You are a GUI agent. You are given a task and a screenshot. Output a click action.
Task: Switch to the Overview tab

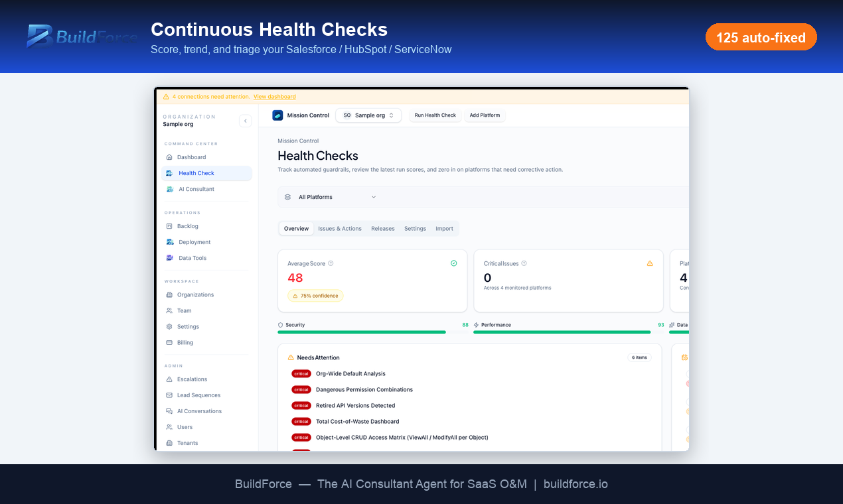coord(296,229)
